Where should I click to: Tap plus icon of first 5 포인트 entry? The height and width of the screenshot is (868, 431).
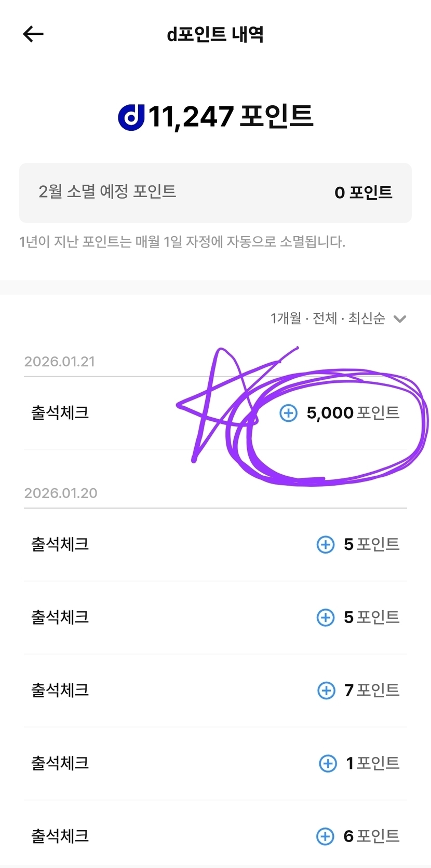click(x=326, y=544)
